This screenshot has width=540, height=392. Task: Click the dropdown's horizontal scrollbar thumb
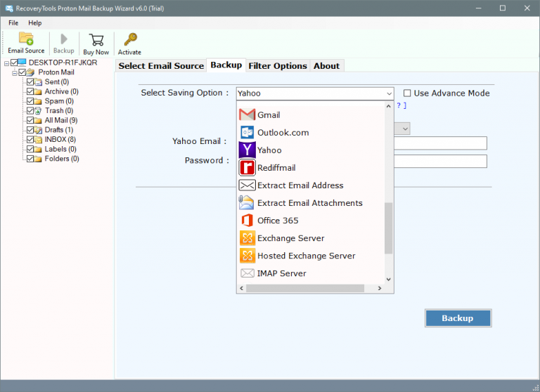[305, 288]
